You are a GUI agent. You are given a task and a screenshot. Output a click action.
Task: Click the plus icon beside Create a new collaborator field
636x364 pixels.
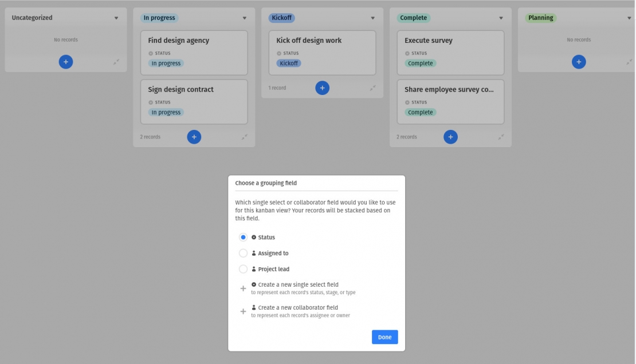(x=243, y=311)
